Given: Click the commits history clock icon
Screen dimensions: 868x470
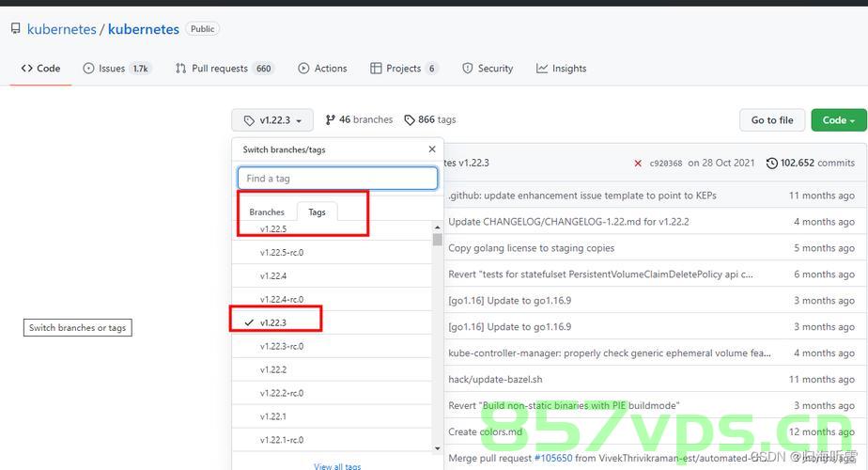Looking at the screenshot, I should click(x=771, y=163).
